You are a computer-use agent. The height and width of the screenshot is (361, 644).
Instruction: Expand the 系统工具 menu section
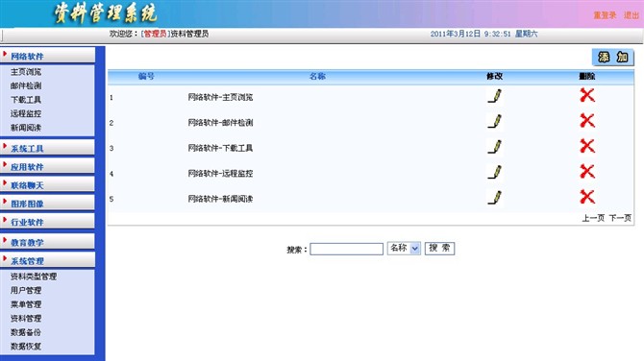[48, 148]
